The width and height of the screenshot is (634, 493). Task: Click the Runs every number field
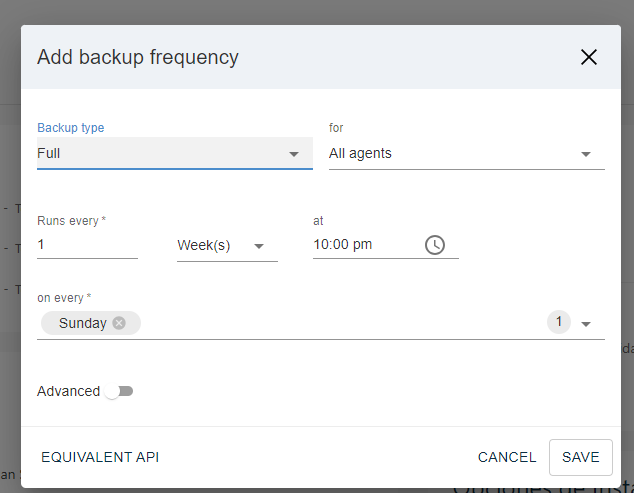click(x=86, y=245)
